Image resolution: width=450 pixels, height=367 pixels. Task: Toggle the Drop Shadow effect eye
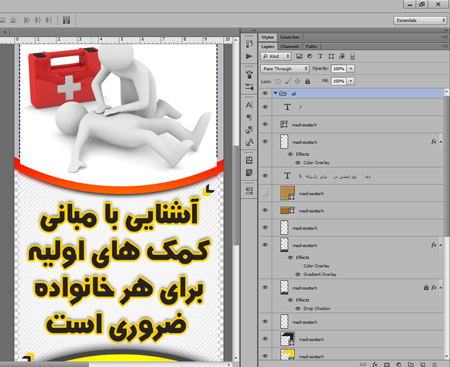coord(298,308)
